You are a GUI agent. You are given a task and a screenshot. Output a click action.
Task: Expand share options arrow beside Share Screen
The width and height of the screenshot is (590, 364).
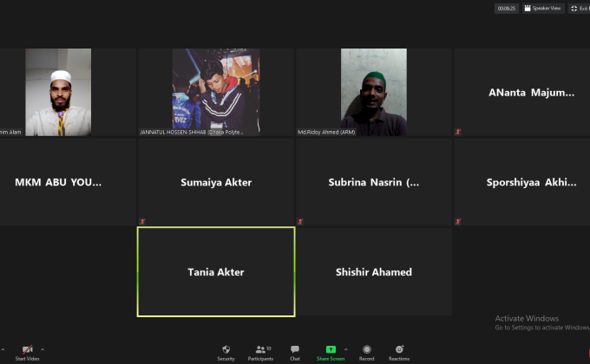pos(346,349)
